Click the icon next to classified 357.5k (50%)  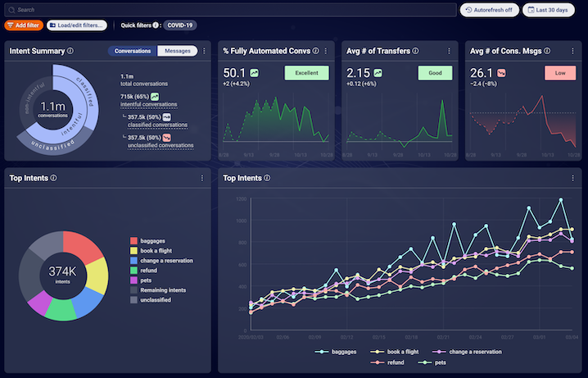tap(166, 117)
